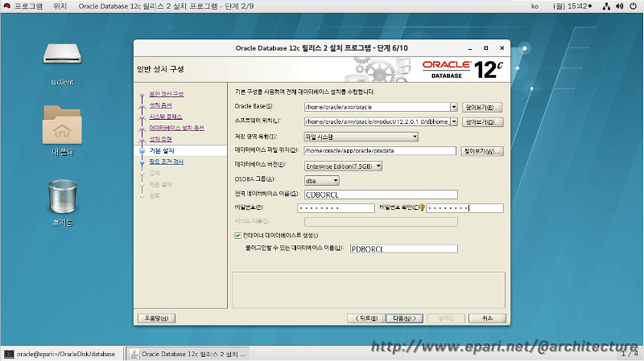The height and width of the screenshot is (361, 644).
Task: Click the cancel button in the installer
Action: click(x=487, y=318)
